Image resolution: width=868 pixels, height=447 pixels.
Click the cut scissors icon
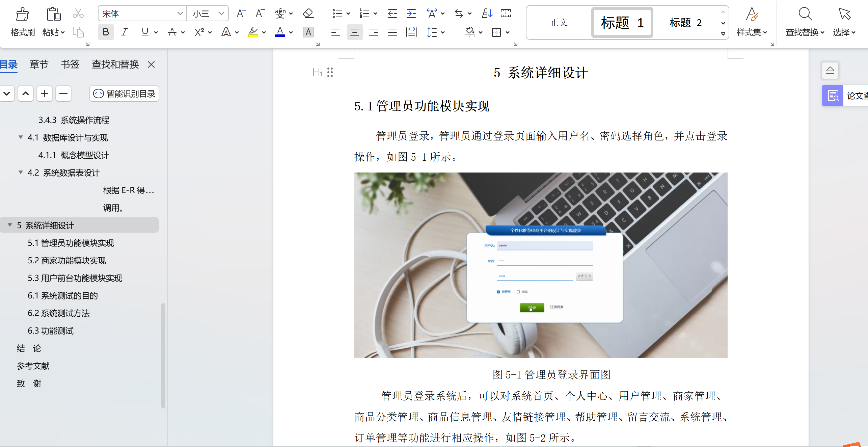pyautogui.click(x=78, y=14)
